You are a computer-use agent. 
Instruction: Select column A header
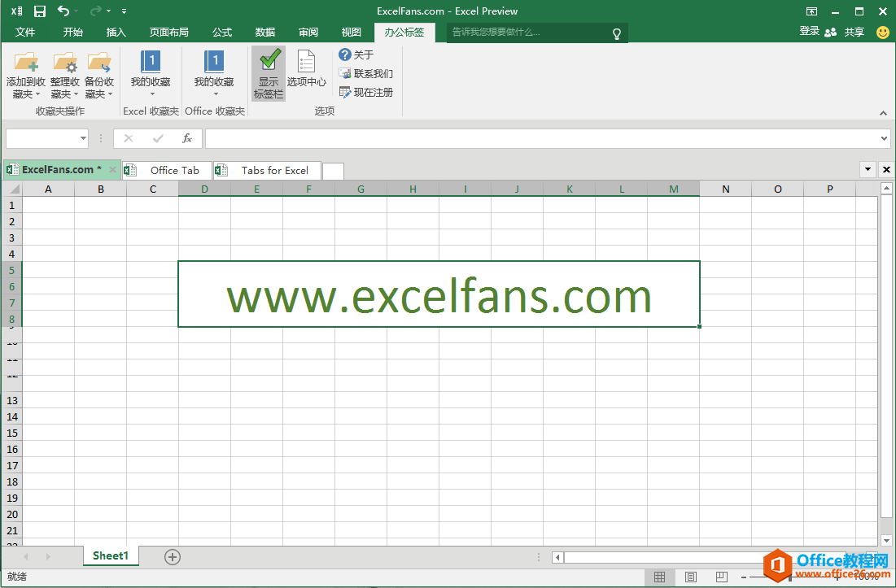tap(49, 189)
